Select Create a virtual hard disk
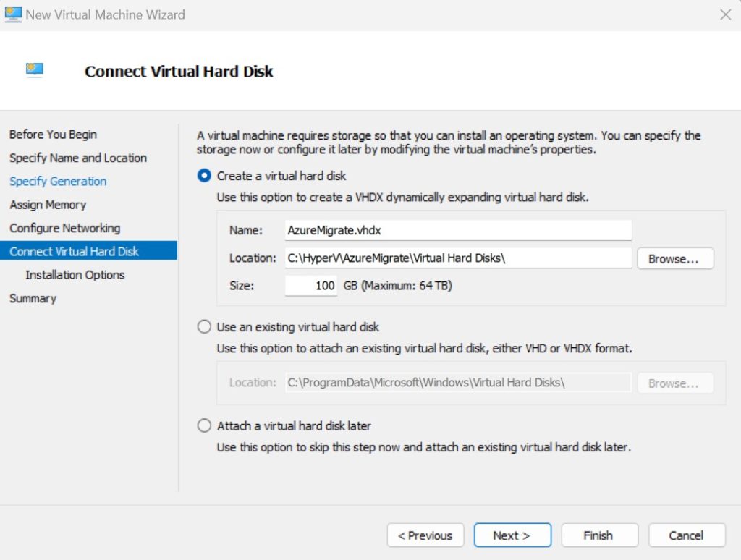Screen dimensions: 741x560 (205, 176)
